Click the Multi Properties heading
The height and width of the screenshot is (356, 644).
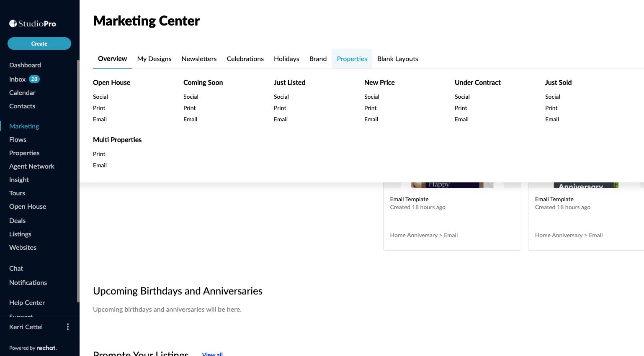117,140
